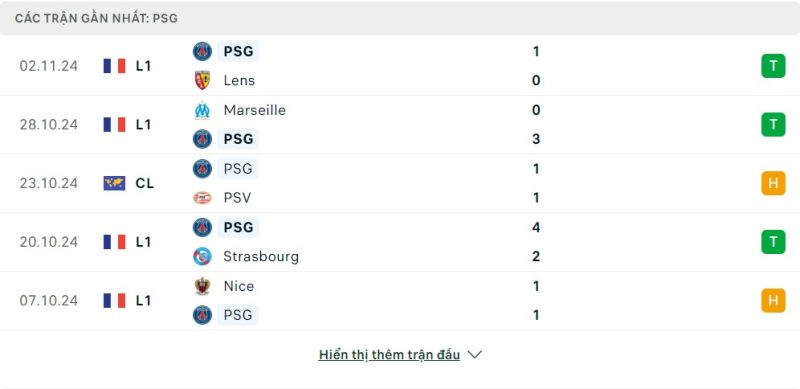
Task: Click orange H badge for Nice–PSG match
Action: (x=773, y=300)
